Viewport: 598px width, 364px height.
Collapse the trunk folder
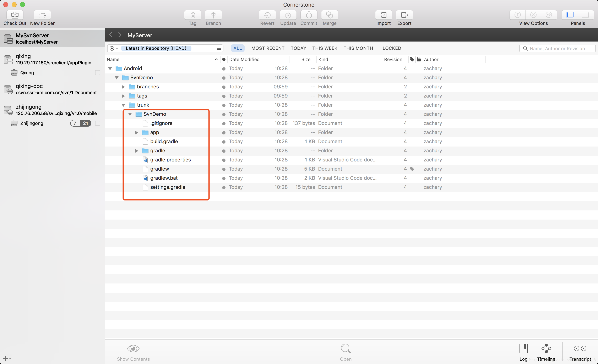[123, 105]
